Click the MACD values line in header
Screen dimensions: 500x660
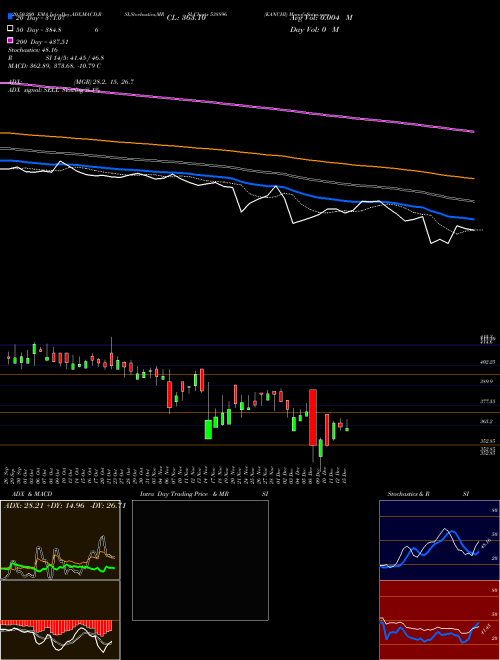(54, 66)
